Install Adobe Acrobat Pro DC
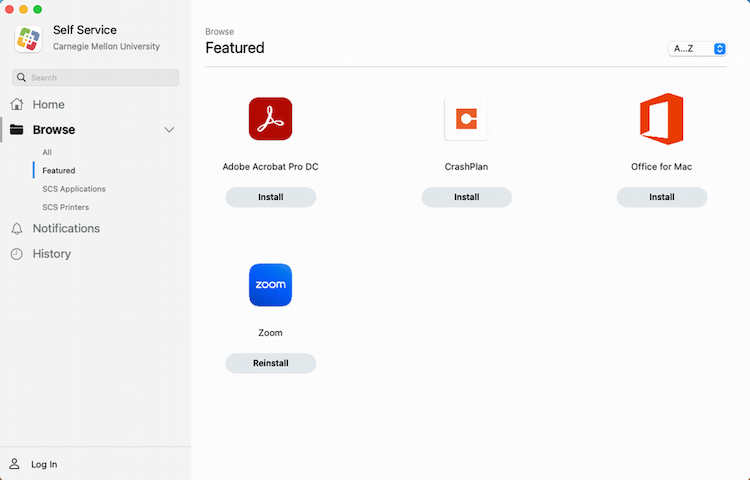This screenshot has width=750, height=480. [x=271, y=197]
